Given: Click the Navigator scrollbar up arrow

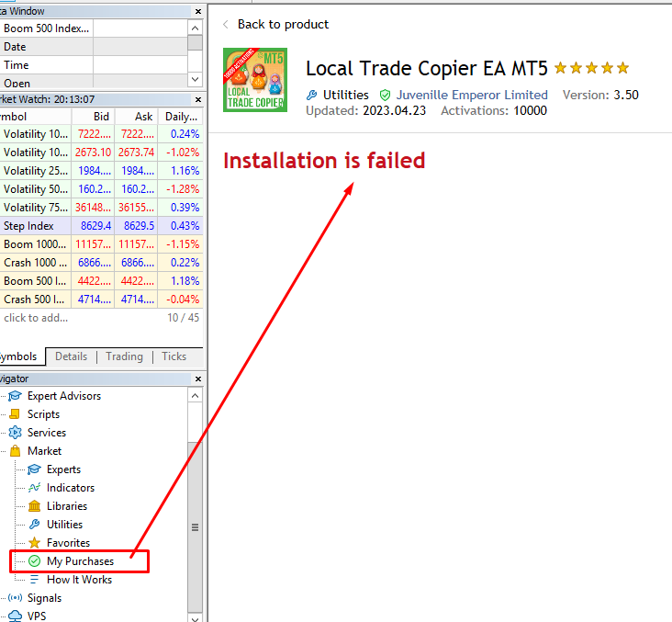Looking at the screenshot, I should [x=195, y=395].
